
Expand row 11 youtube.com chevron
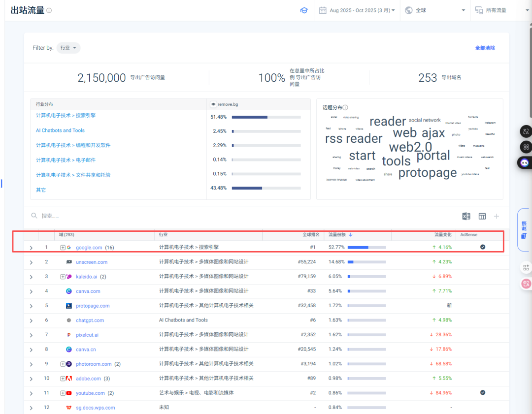pos(31,394)
